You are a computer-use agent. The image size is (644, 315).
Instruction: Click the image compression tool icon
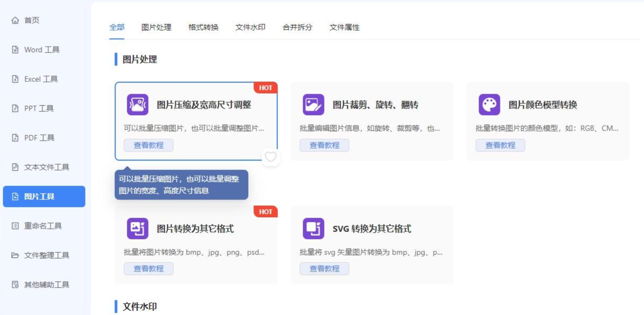[x=137, y=104]
